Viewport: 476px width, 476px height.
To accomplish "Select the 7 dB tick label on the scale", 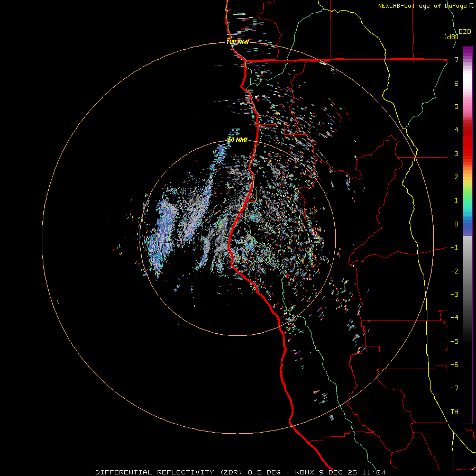I will (456, 59).
